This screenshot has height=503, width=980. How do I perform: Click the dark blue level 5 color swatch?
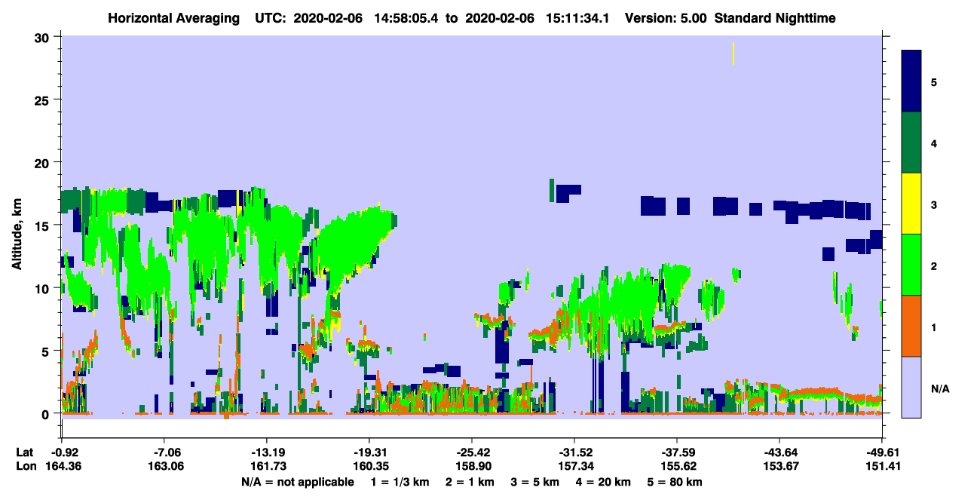[911, 81]
